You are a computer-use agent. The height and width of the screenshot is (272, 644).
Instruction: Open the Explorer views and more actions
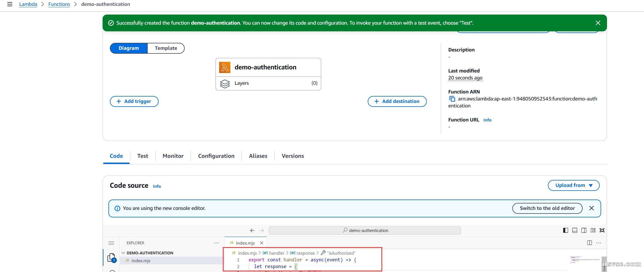(x=216, y=243)
